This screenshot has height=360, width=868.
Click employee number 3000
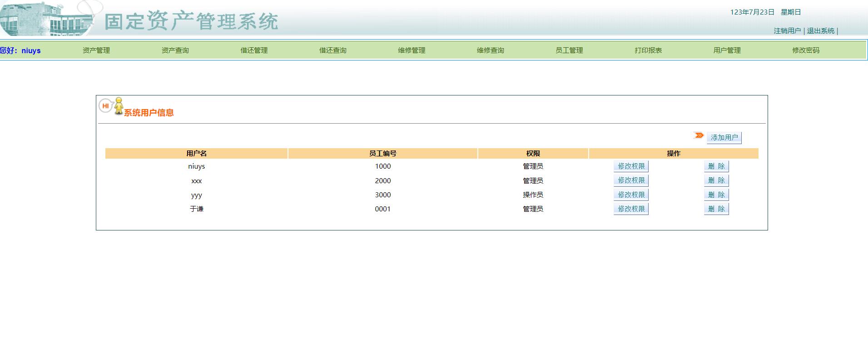382,195
